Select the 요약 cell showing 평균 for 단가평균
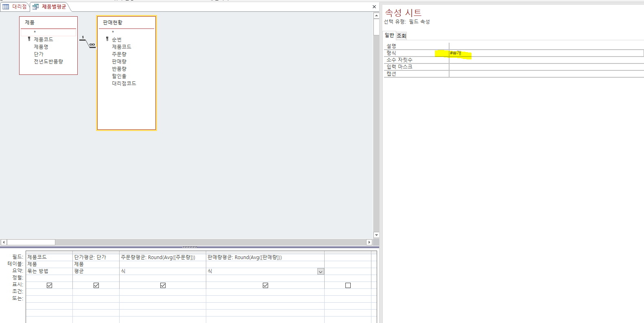 click(96, 271)
